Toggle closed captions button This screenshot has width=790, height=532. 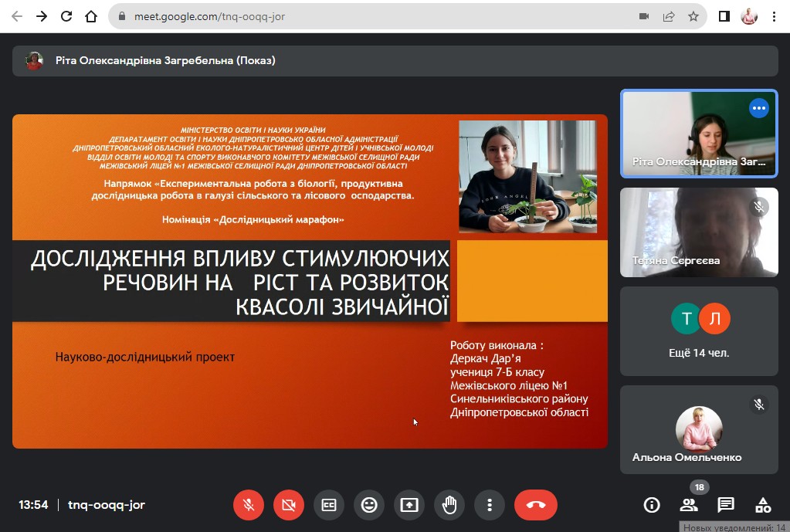point(329,505)
